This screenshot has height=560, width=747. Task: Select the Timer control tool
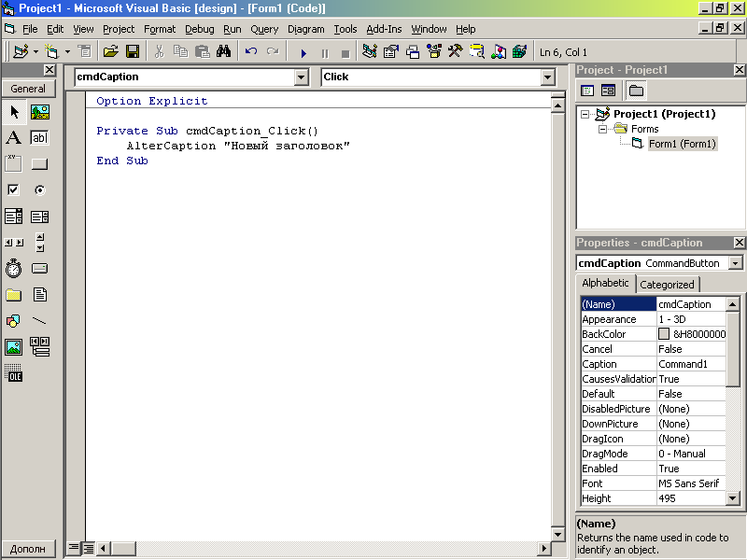(x=14, y=269)
